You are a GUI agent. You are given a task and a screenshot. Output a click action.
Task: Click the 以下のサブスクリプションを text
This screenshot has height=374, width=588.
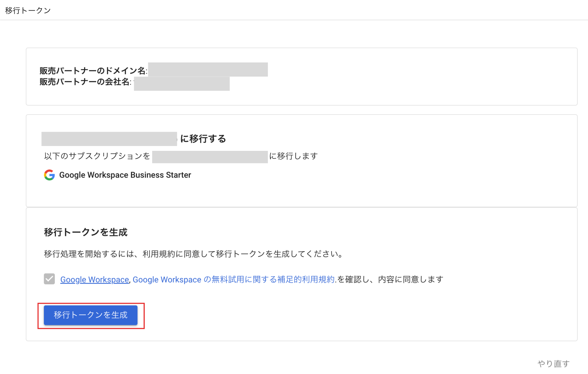pyautogui.click(x=97, y=156)
